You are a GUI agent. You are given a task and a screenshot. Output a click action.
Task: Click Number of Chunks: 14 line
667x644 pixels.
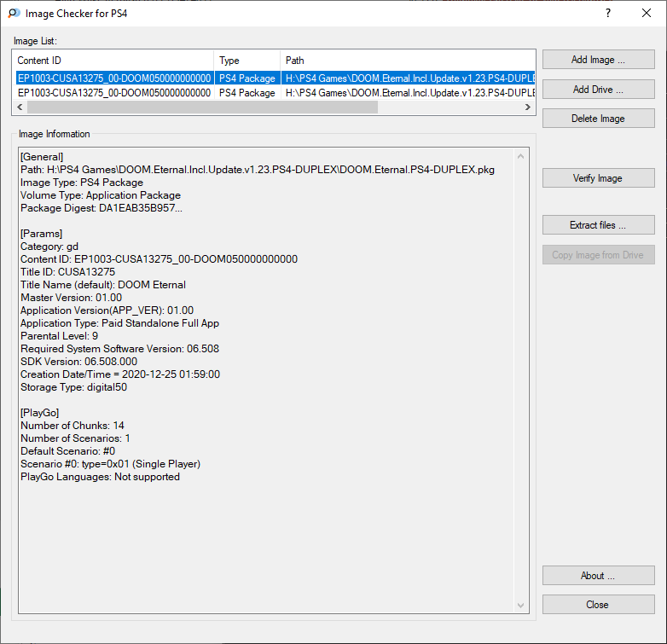(x=72, y=426)
